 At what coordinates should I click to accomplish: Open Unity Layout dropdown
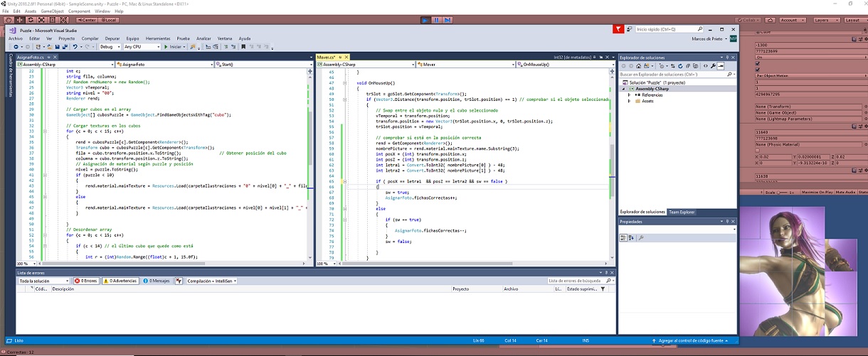pyautogui.click(x=856, y=20)
